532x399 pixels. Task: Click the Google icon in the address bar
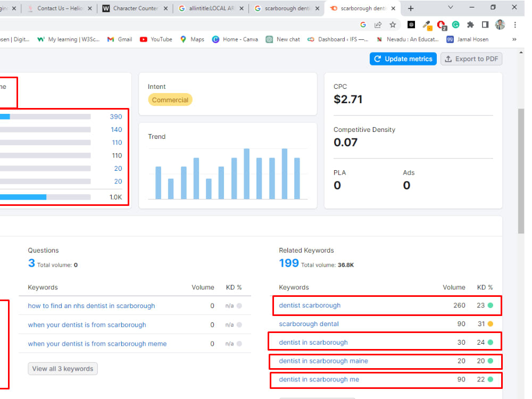pos(363,24)
